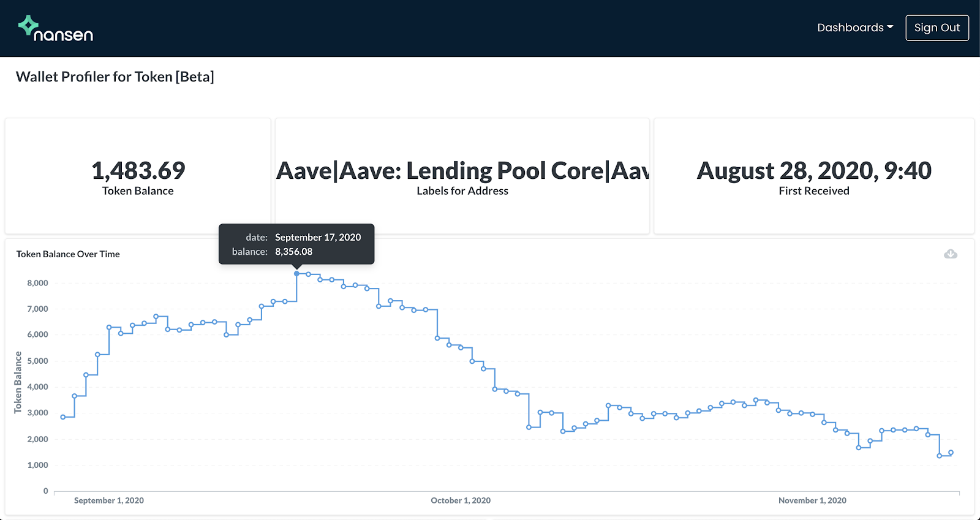
Task: Select the September 17 peak data point
Action: coord(297,274)
